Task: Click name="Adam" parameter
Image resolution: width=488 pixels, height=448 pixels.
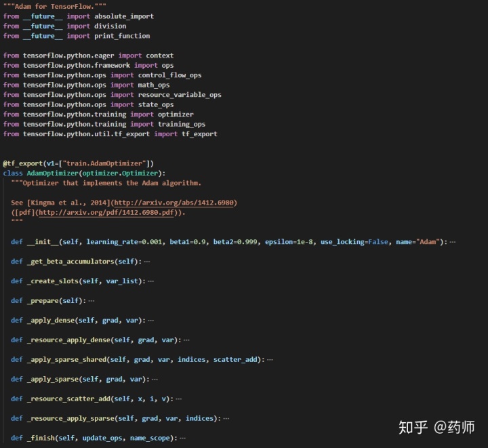Action: (418, 242)
